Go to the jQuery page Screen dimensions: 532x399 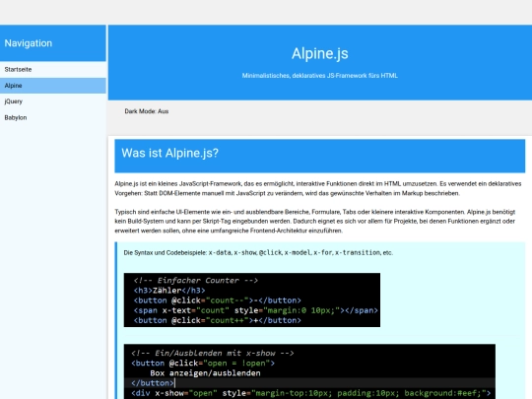[53, 101]
